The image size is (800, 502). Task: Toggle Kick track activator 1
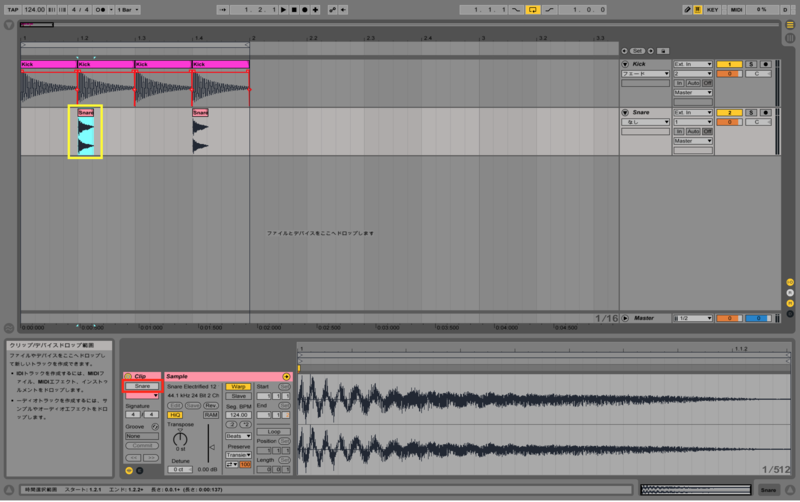coord(729,64)
